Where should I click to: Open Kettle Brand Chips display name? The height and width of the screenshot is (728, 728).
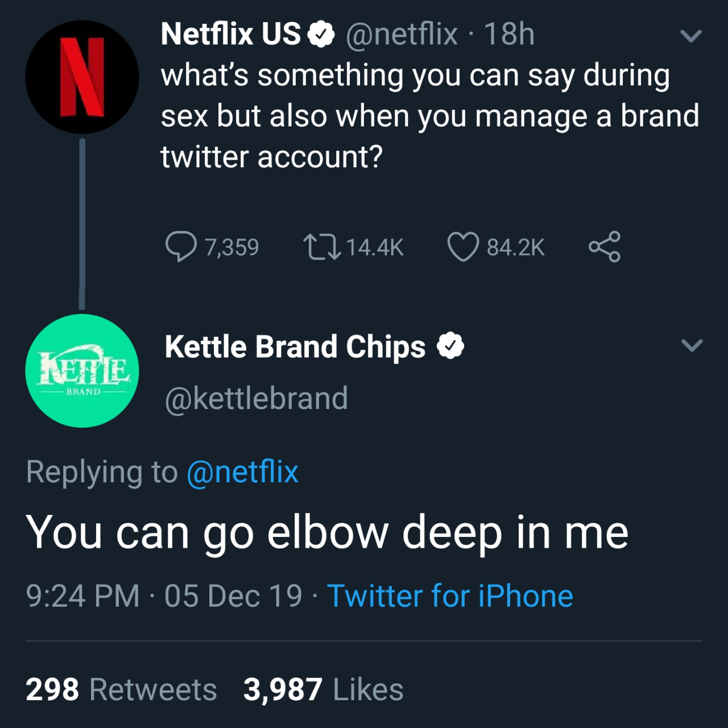tap(295, 346)
